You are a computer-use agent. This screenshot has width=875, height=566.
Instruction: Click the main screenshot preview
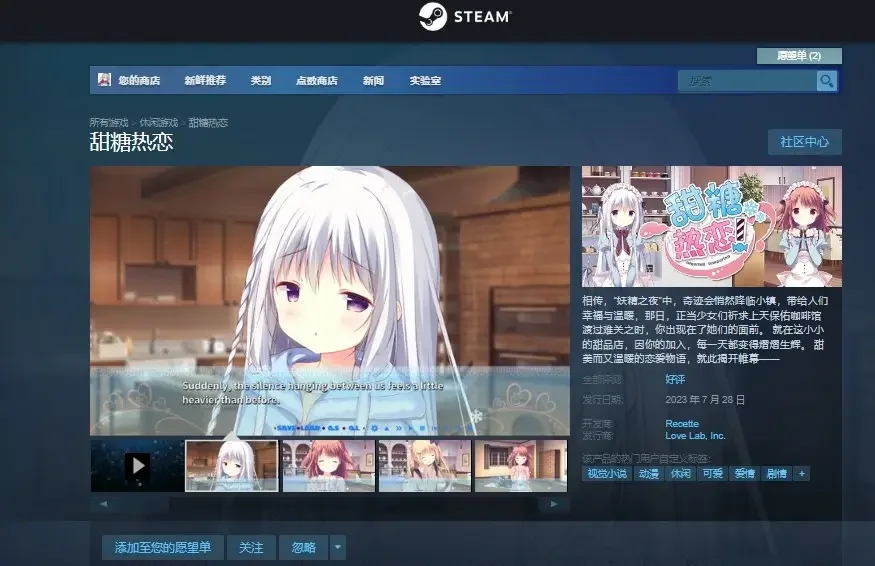pyautogui.click(x=330, y=300)
